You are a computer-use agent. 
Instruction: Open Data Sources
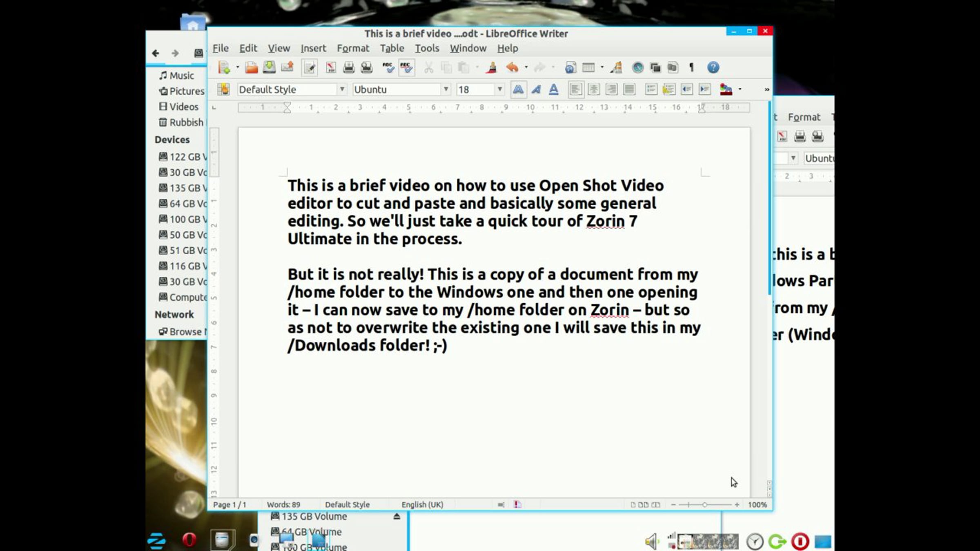(673, 68)
